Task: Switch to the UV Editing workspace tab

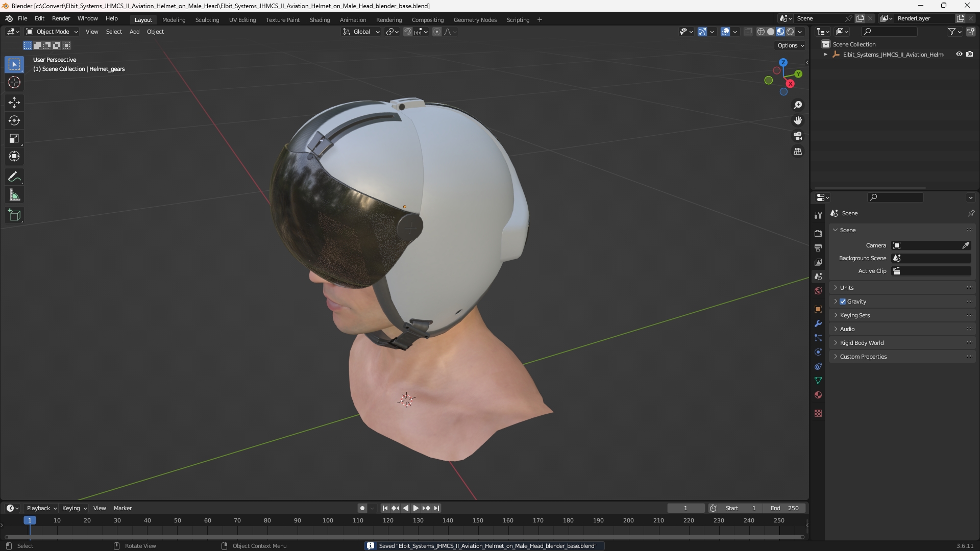Action: pos(242,20)
